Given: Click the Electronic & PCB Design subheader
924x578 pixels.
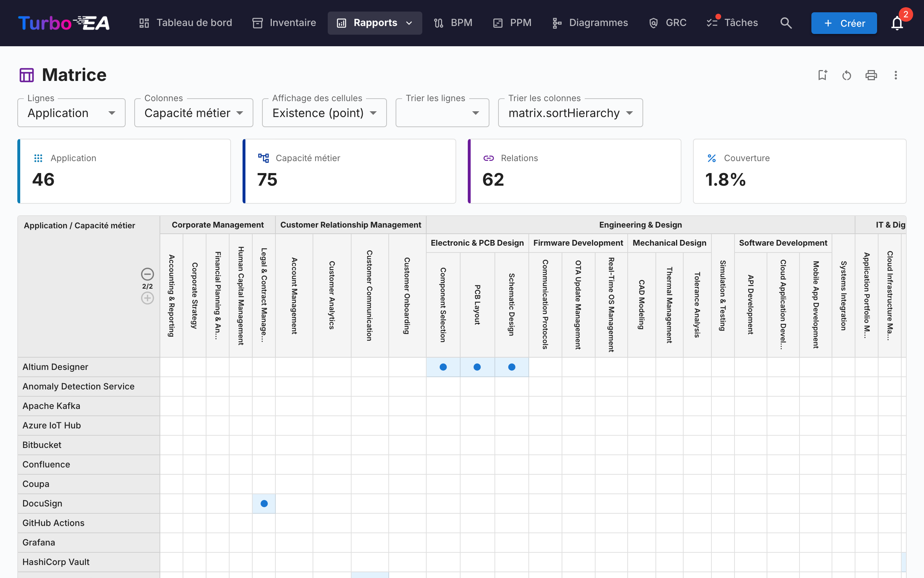Looking at the screenshot, I should click(x=477, y=243).
